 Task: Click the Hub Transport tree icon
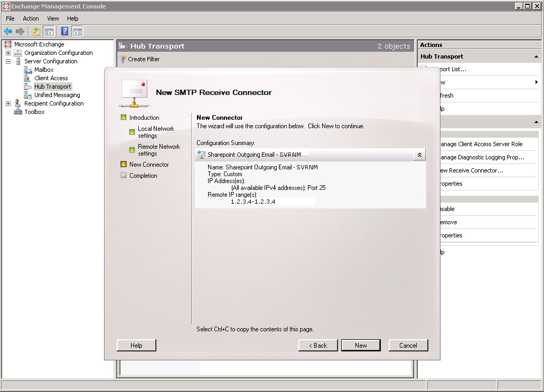click(x=28, y=87)
